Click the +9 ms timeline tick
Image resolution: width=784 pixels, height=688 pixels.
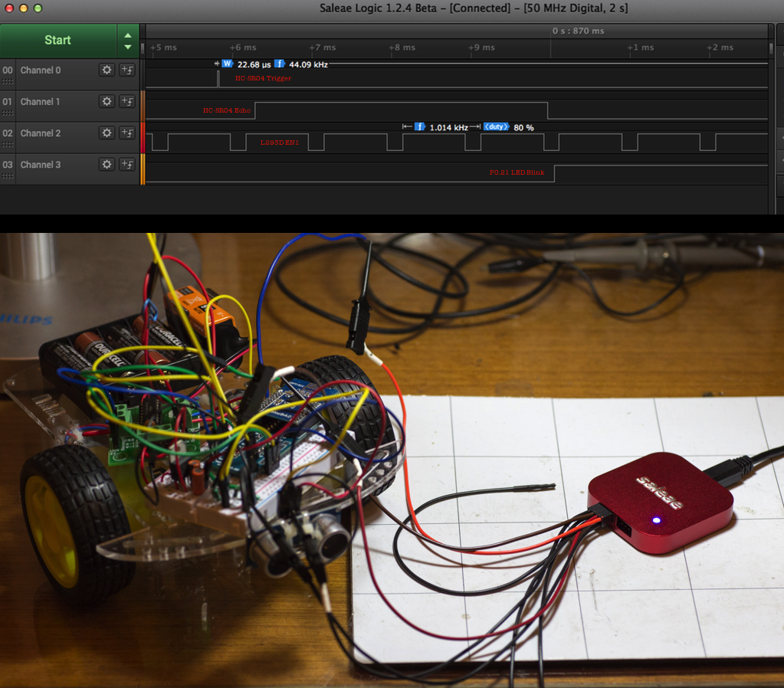481,48
